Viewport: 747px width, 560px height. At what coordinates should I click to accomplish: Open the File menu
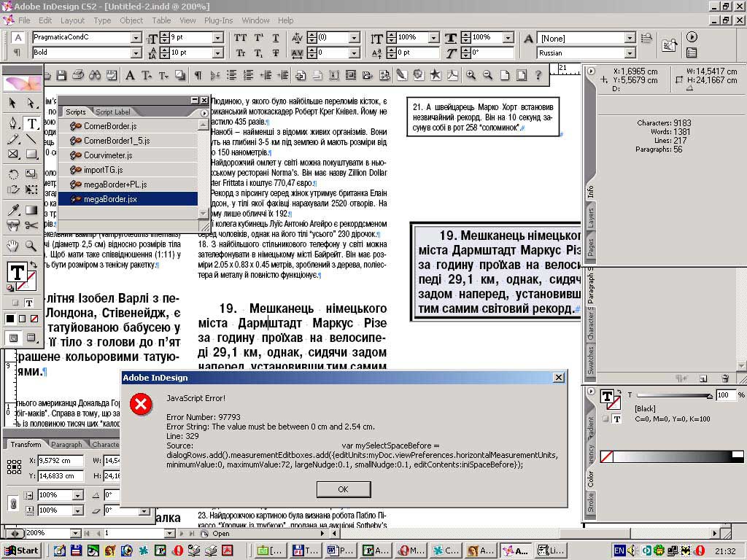(x=24, y=20)
